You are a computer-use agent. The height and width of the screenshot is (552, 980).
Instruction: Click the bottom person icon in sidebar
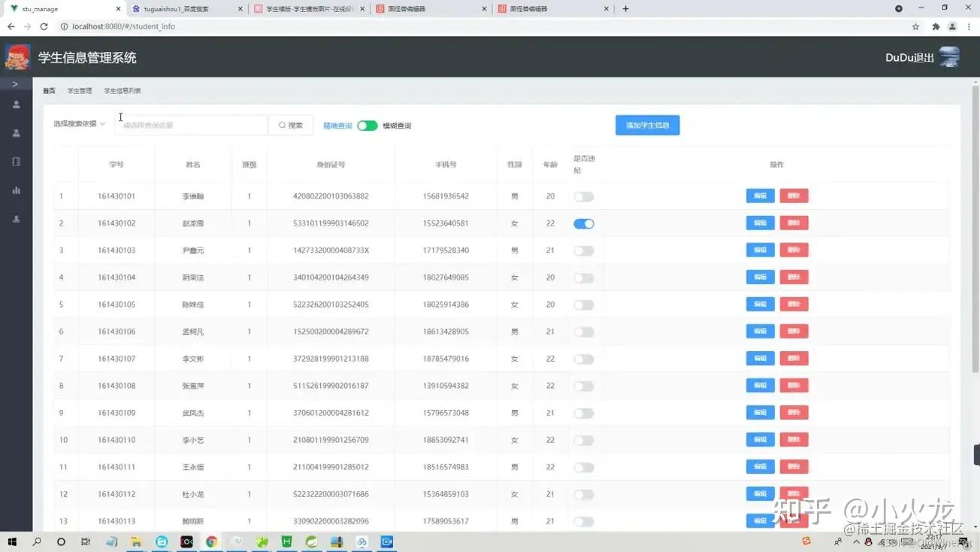(x=17, y=218)
